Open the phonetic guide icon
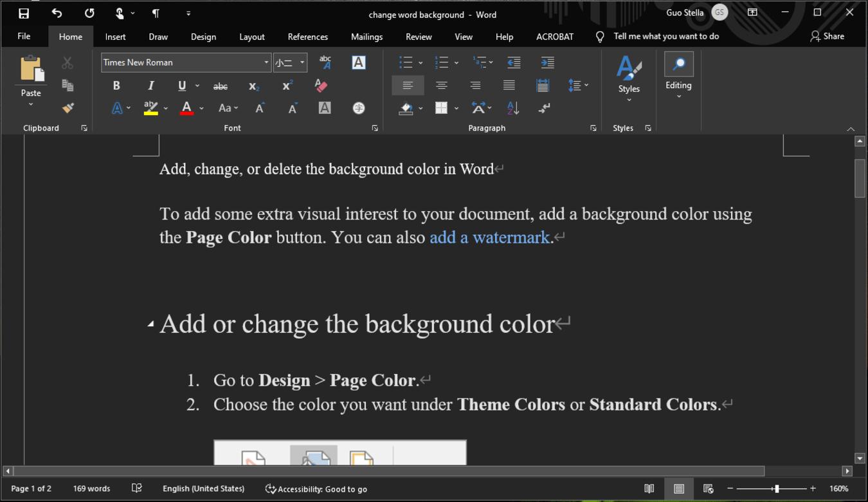Image resolution: width=868 pixels, height=502 pixels. point(325,62)
